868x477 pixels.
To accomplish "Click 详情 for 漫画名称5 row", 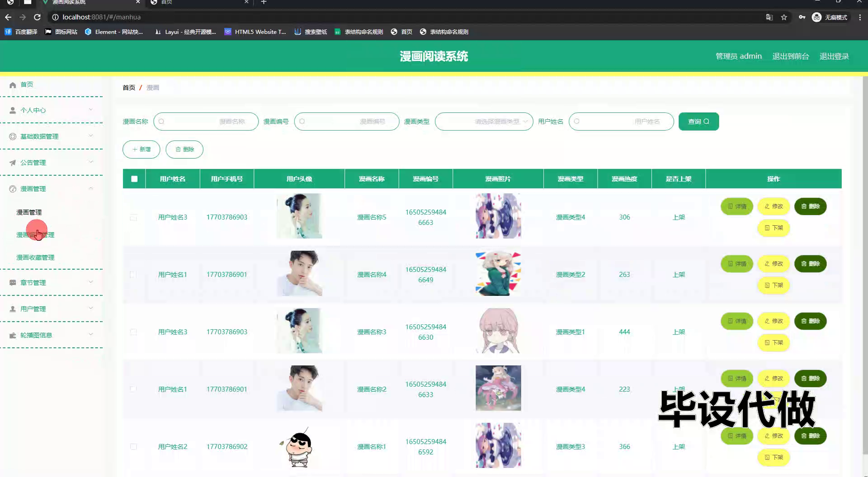I will [737, 206].
